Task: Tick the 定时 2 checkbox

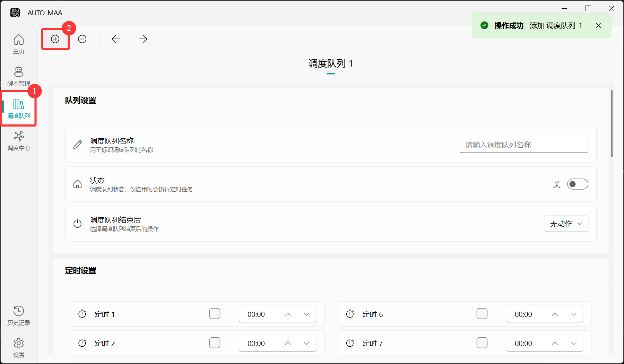Action: coord(215,343)
